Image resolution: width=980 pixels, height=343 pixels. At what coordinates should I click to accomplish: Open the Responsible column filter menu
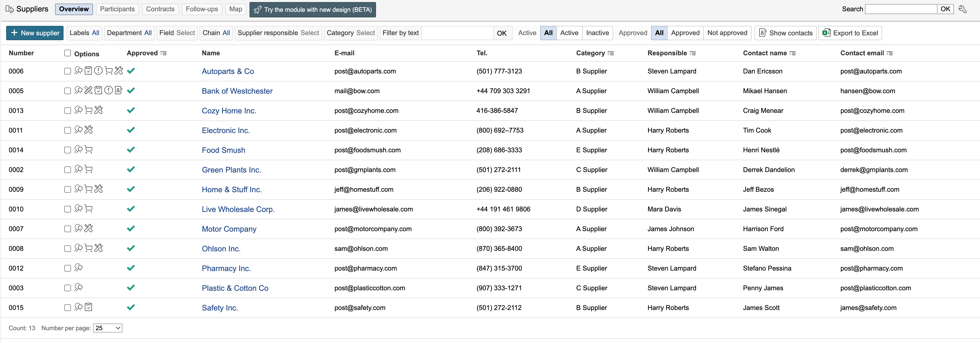693,53
